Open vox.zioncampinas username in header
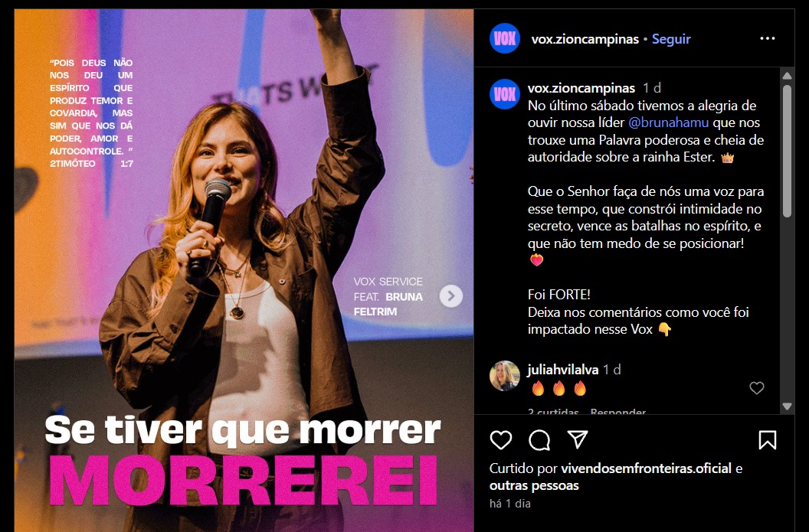Viewport: 809px width, 532px height. coord(585,39)
